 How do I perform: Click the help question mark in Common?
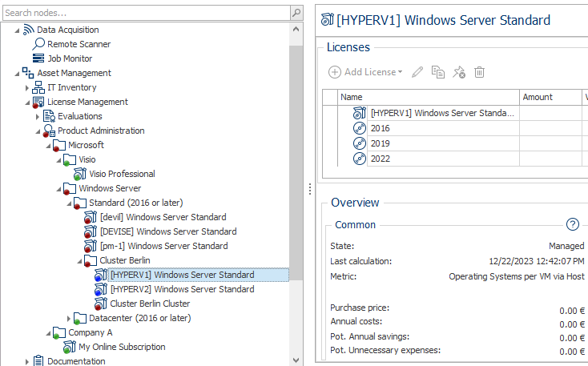[572, 224]
